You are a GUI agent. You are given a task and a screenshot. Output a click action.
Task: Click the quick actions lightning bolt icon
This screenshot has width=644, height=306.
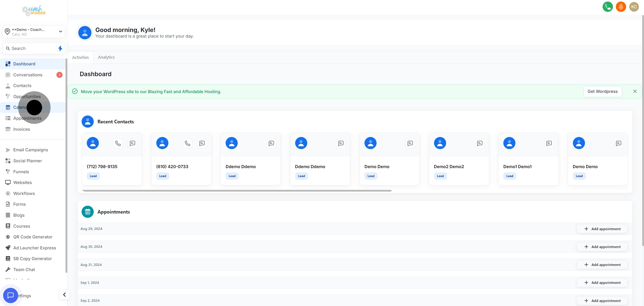point(60,48)
